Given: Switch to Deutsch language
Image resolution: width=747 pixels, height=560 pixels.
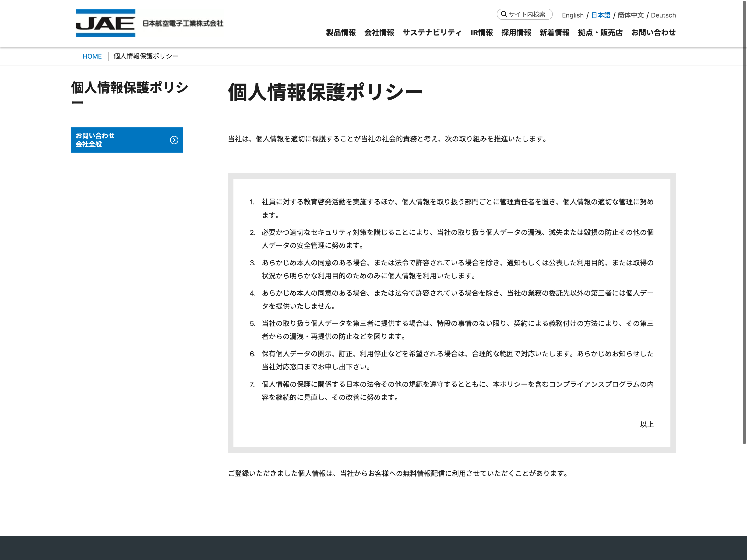Looking at the screenshot, I should pos(663,15).
